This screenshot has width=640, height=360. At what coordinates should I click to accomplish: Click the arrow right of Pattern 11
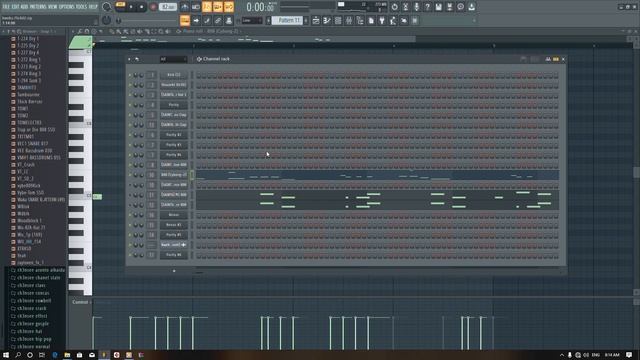306,20
